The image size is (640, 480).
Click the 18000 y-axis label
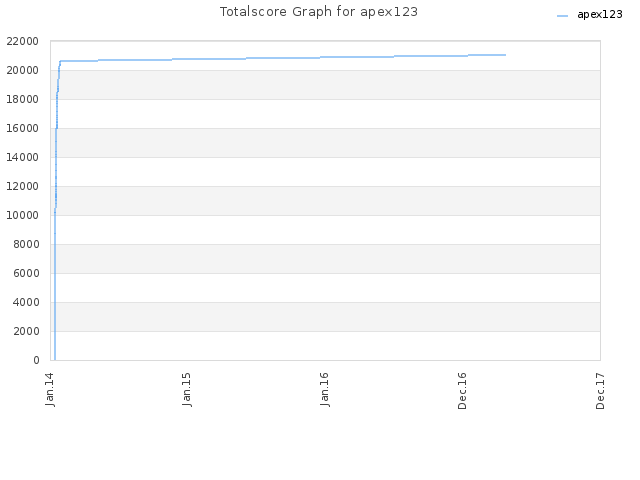pyautogui.click(x=22, y=99)
